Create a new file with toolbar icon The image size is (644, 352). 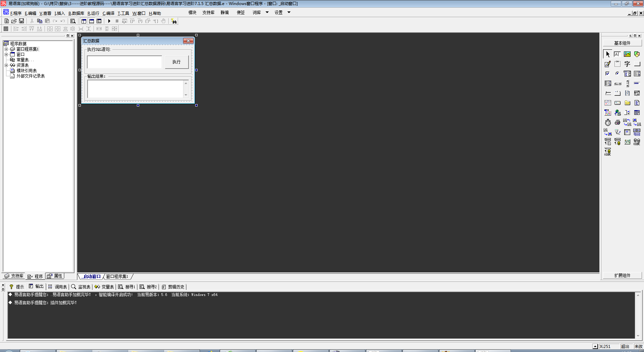tap(6, 21)
